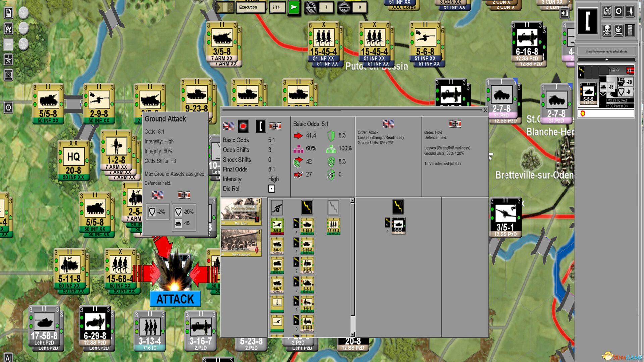Viewport: 644px width, 362px height.
Task: Expand the right panel using the up arrow
Action: [607, 59]
